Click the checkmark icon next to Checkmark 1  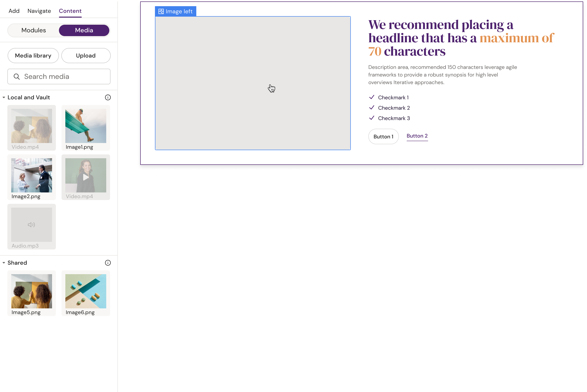[372, 97]
